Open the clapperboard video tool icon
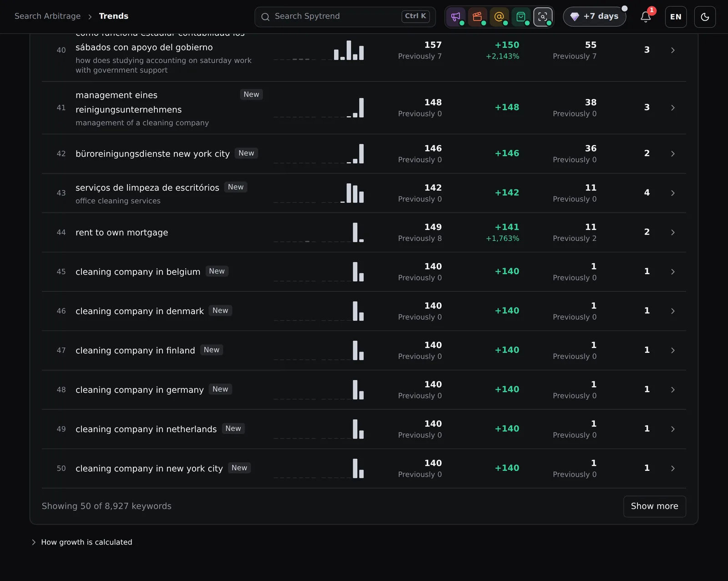 477,17
